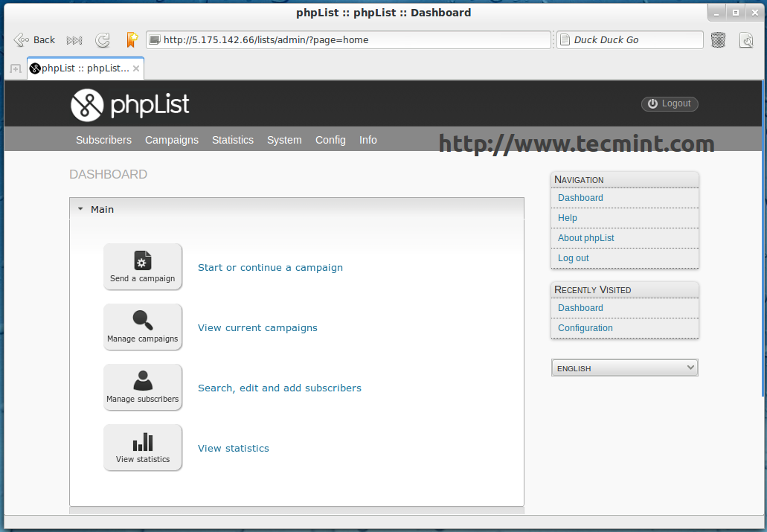Open Dashboard under Recently Visited

[580, 308]
